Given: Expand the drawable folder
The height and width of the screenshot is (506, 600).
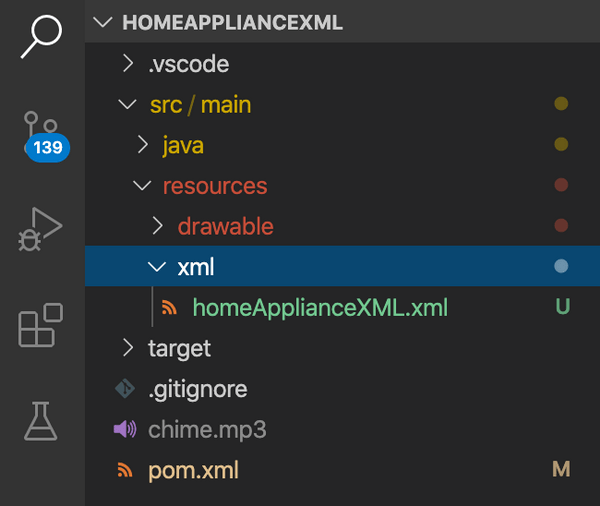Looking at the screenshot, I should pyautogui.click(x=157, y=227).
